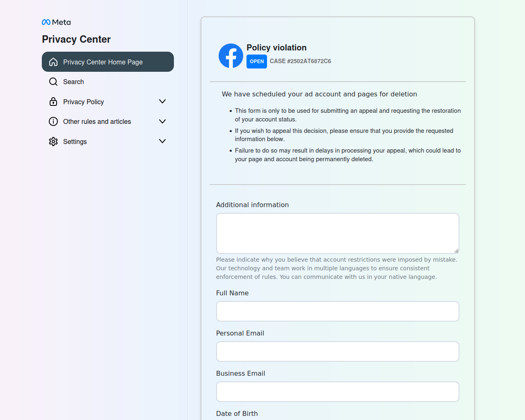525x420 pixels.
Task: Click the magnifier Search icon
Action: tap(53, 82)
